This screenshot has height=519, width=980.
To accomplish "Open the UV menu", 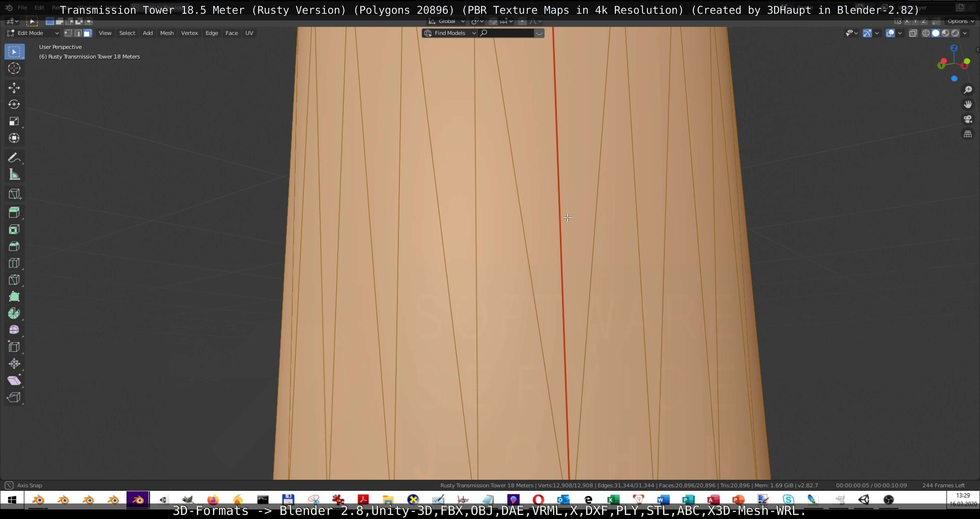I will click(x=249, y=33).
